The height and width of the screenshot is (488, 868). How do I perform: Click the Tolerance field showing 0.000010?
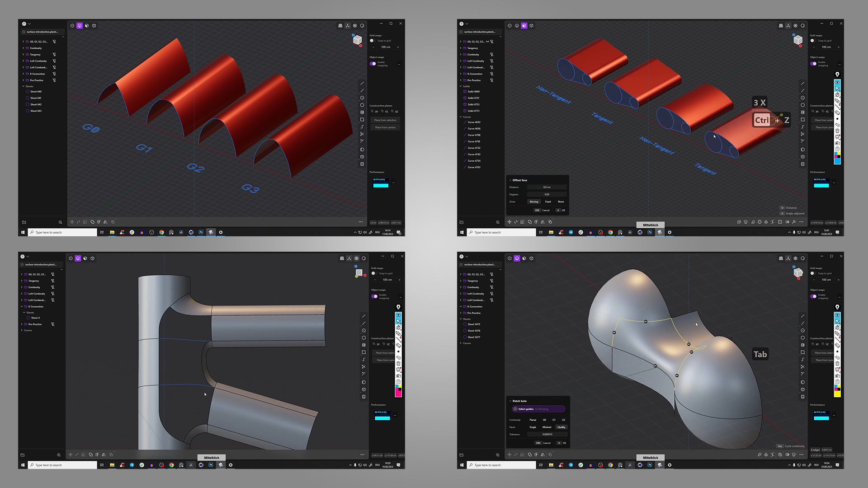(547, 434)
